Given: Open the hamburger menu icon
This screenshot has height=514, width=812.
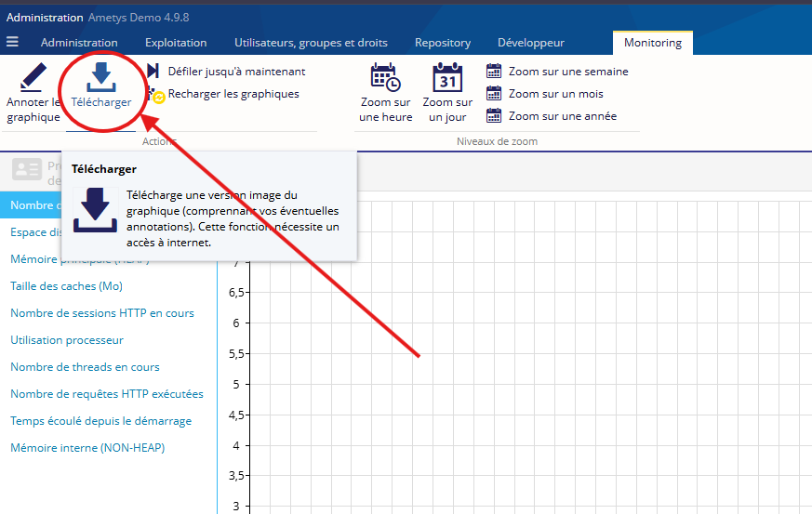Looking at the screenshot, I should coord(12,42).
